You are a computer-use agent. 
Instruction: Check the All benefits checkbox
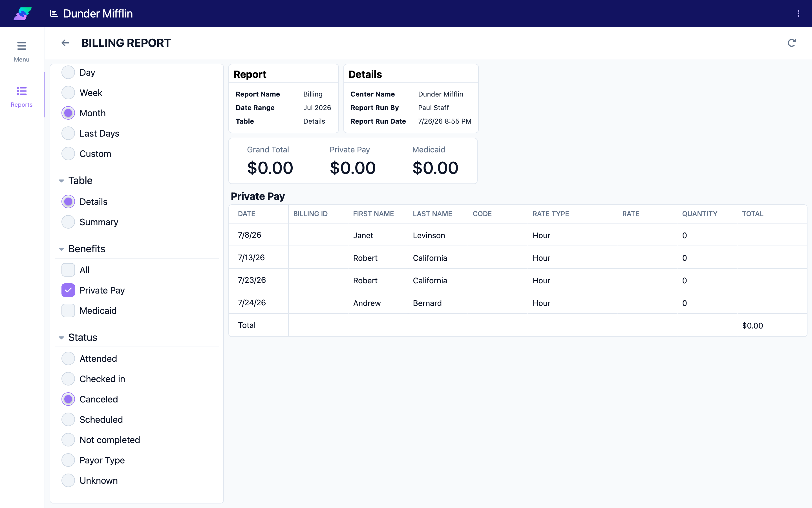click(68, 270)
